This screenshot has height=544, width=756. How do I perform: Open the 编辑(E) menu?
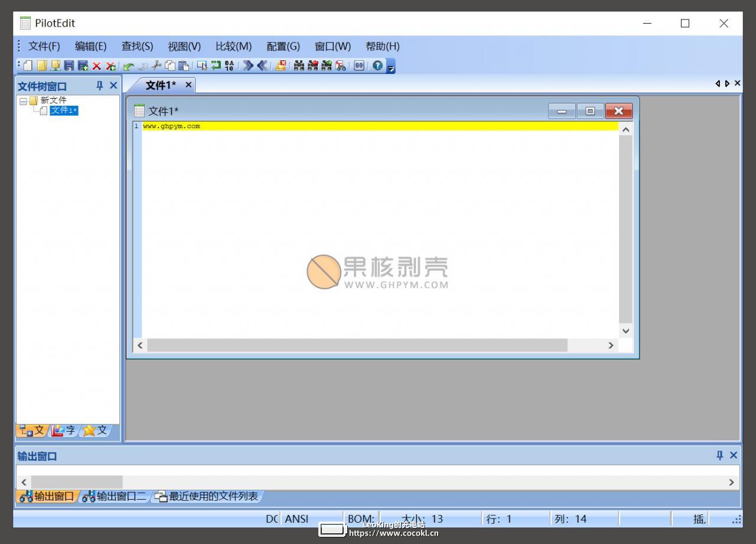click(x=91, y=46)
